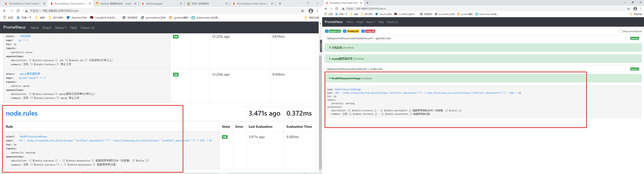Click the rules page address bar URL

[60, 11]
